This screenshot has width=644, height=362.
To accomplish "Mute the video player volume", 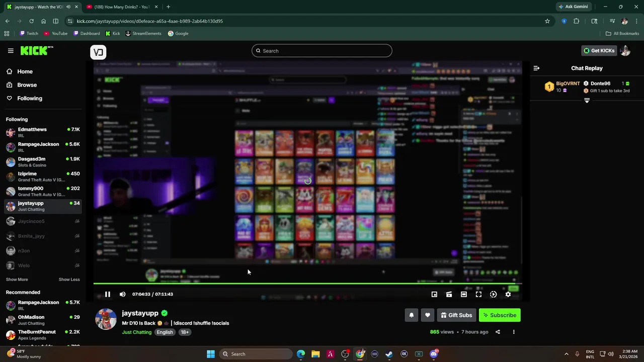I will click(x=122, y=294).
